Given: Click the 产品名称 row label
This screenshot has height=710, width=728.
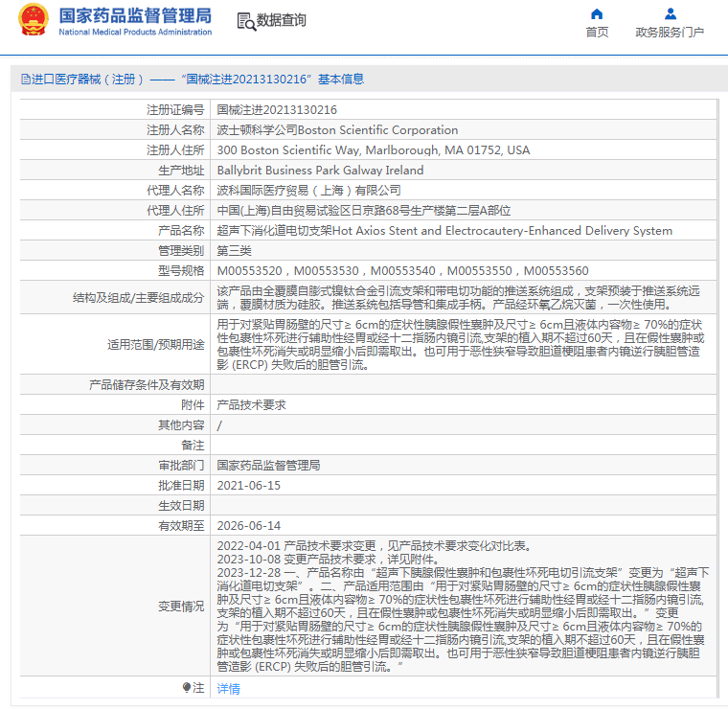Looking at the screenshot, I should [x=181, y=231].
